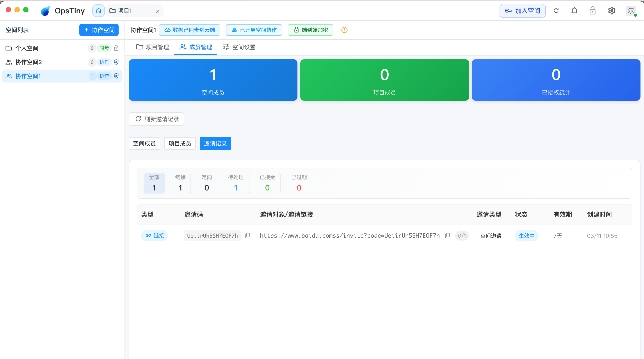
Task: Click the OpsTiny logo
Action: coord(62,11)
